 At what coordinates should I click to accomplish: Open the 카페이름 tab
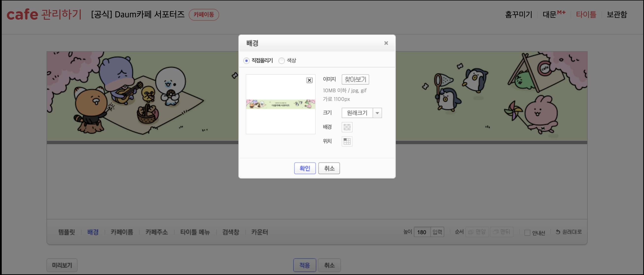tap(122, 232)
